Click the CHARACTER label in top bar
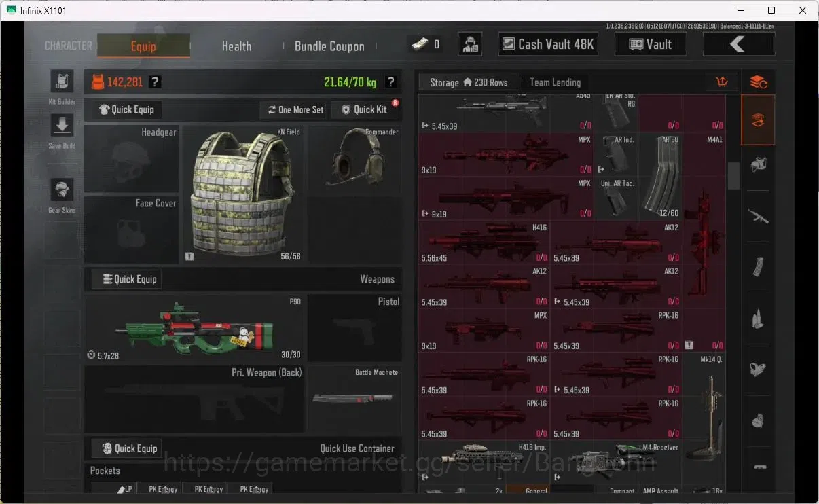This screenshot has height=504, width=819. pos(69,46)
